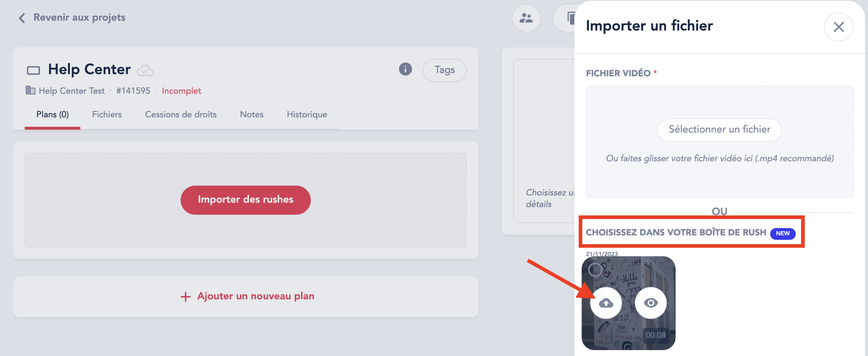Click the cloud upload icon on rush thumbnail

click(606, 303)
